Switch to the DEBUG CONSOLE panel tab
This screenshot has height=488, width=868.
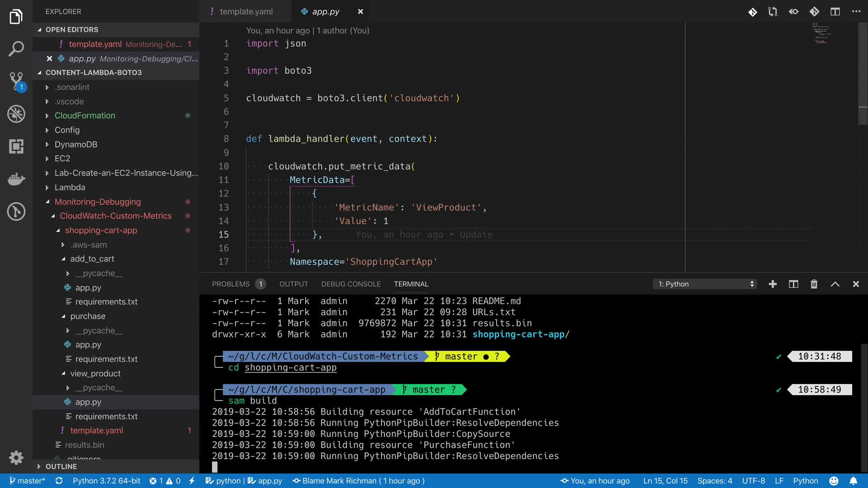point(351,284)
